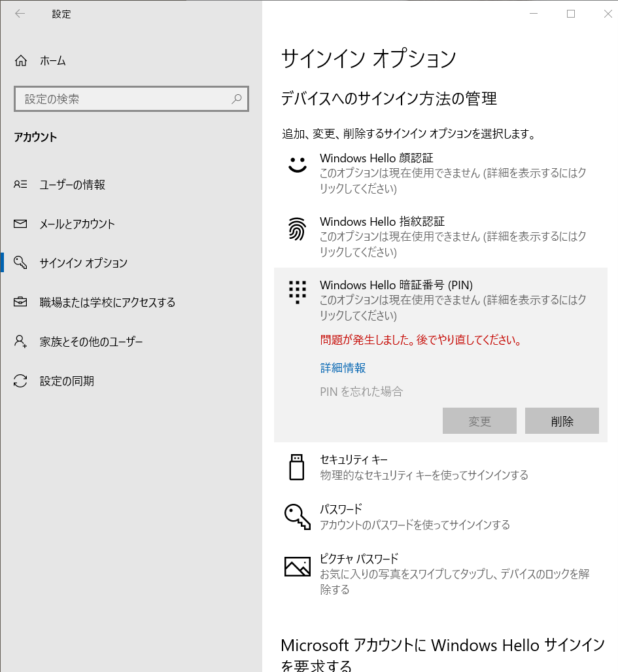This screenshot has width=618, height=672.
Task: Click the アカウント section header
Action: [x=35, y=137]
